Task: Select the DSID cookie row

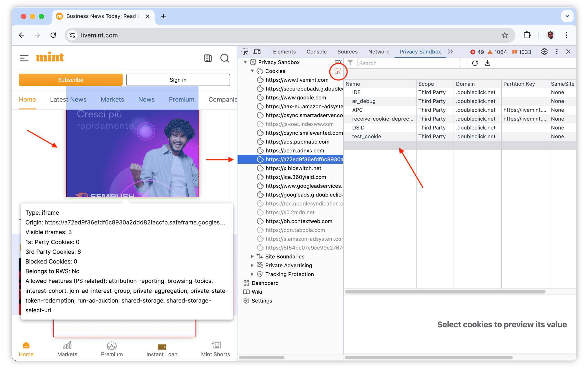Action: click(x=460, y=128)
